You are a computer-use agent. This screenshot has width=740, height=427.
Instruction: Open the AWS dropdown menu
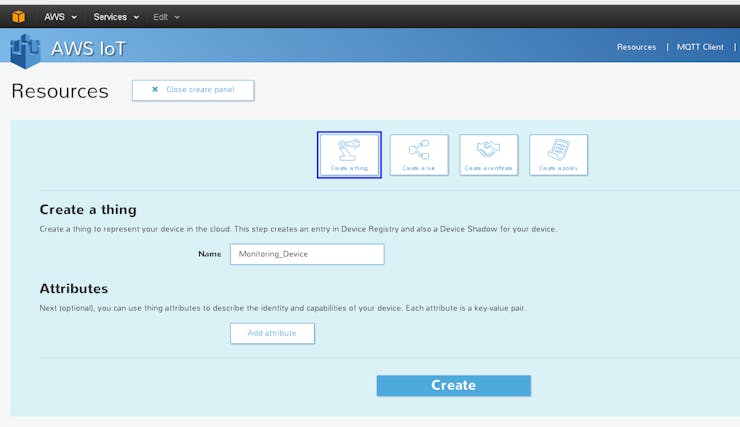coord(60,17)
